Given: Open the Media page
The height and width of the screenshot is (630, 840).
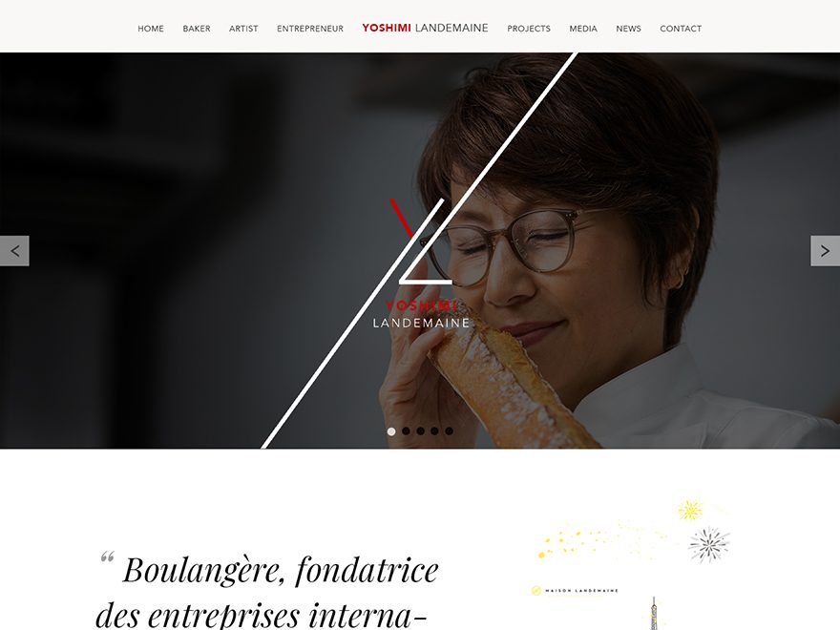Looking at the screenshot, I should tap(583, 29).
